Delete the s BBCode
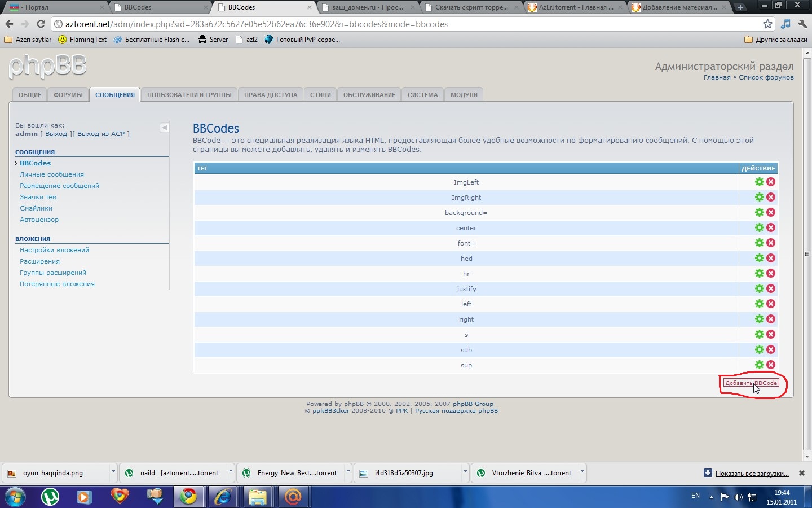The image size is (812, 508). coord(771,334)
